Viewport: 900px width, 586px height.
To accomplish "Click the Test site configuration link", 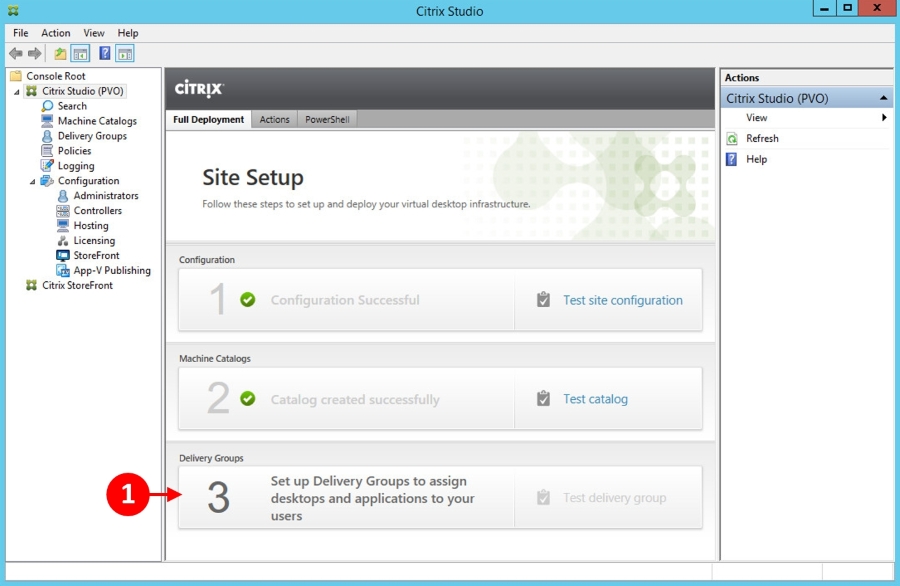I will 623,300.
